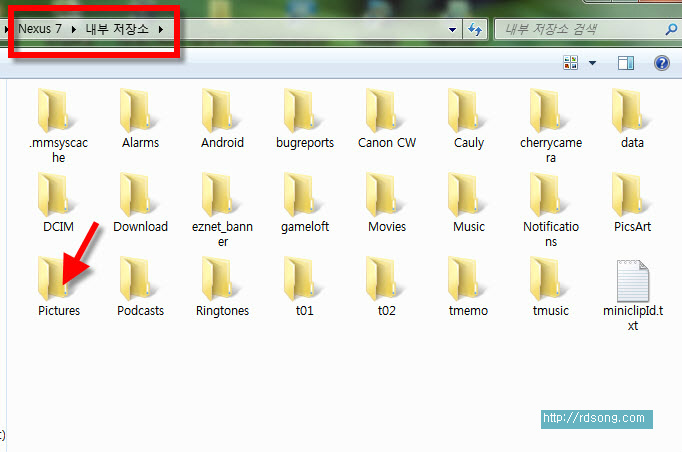This screenshot has height=452, width=682.
Task: Expand the arrow after Nexus 7
Action: [74, 29]
